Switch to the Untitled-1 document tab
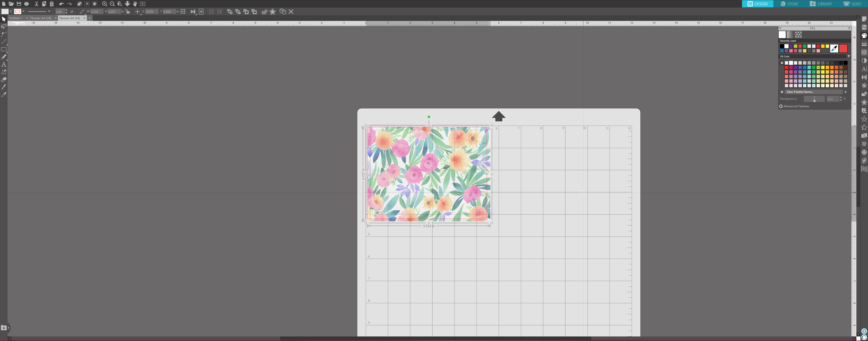 coord(16,18)
